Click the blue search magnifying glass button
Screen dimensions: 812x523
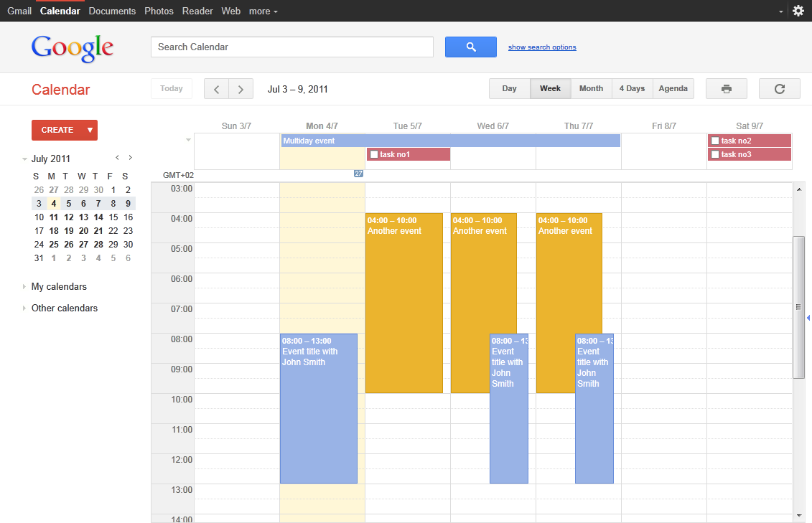coord(470,47)
